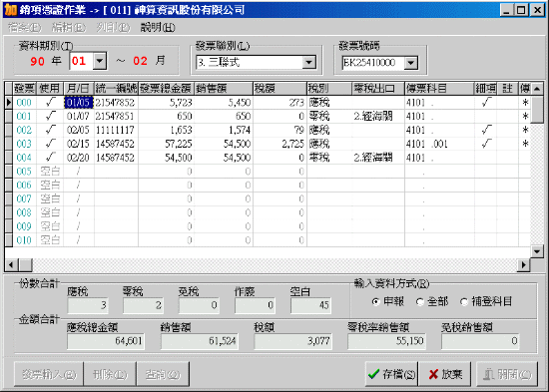The image size is (549, 392).
Task: Expand the month 01 period dropdown
Action: click(100, 61)
